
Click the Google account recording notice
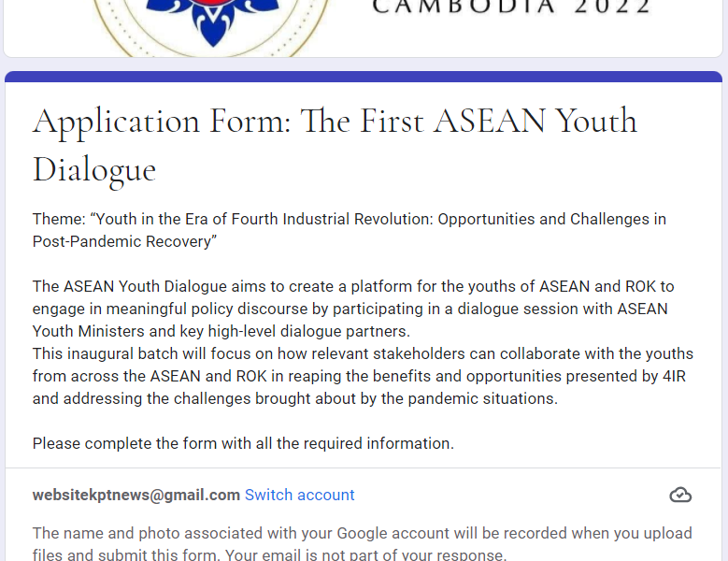click(x=363, y=533)
